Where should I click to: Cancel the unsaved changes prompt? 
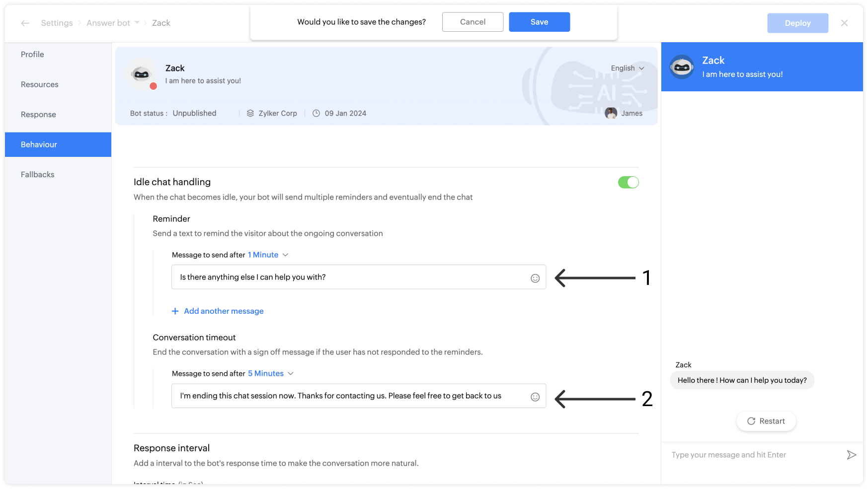click(473, 22)
